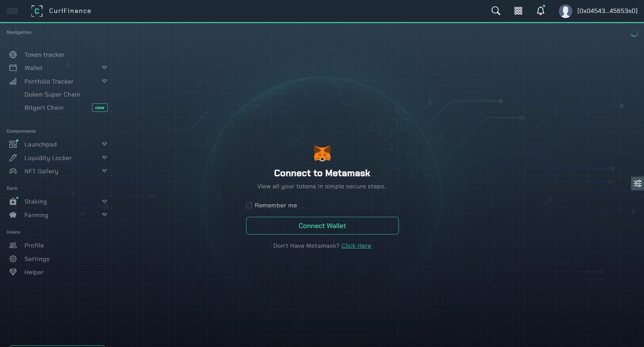The image size is (644, 347).
Task: Click the CurlFinance logo icon
Action: 37,11
